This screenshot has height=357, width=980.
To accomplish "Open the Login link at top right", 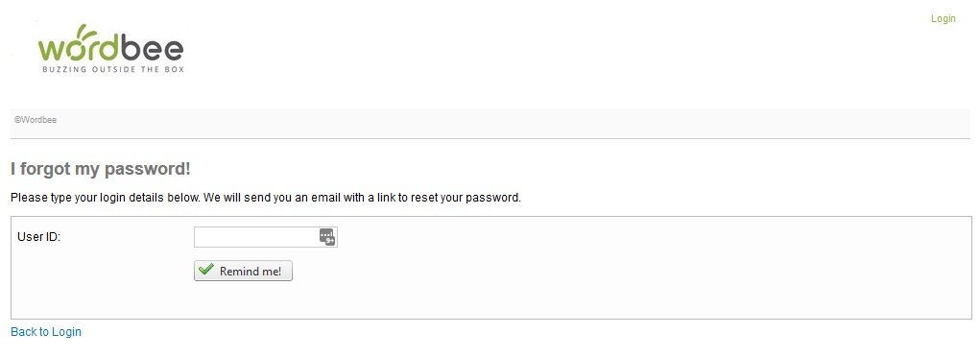I will tap(944, 19).
